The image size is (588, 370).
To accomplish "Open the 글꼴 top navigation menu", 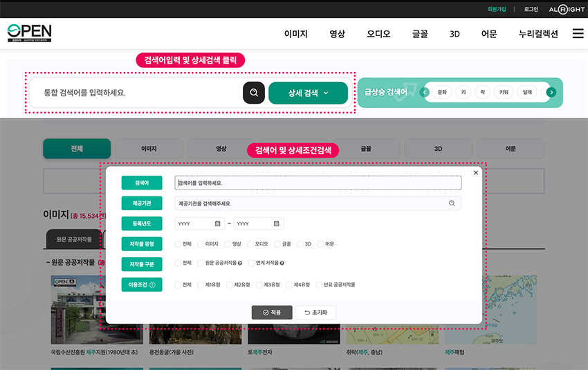I will (x=420, y=34).
